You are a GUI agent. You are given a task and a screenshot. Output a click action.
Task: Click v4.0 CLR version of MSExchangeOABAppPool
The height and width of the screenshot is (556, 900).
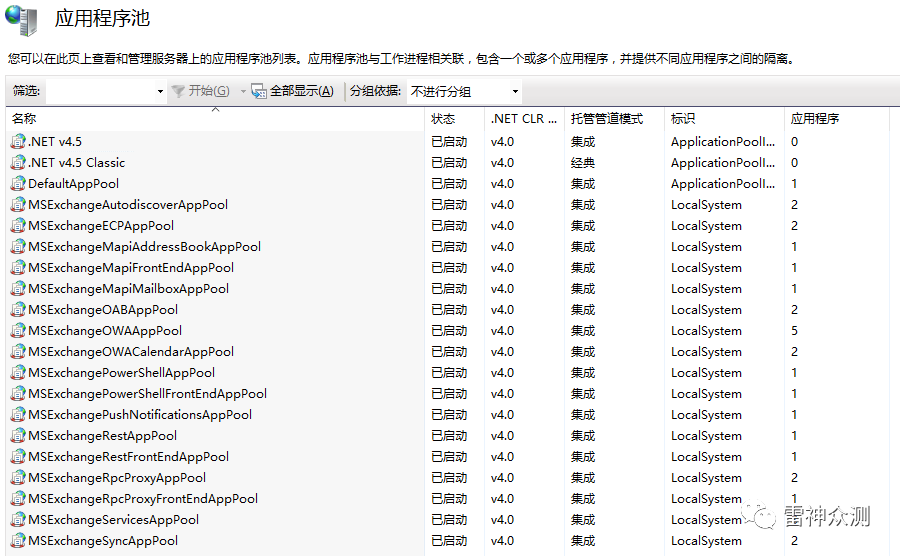point(502,310)
